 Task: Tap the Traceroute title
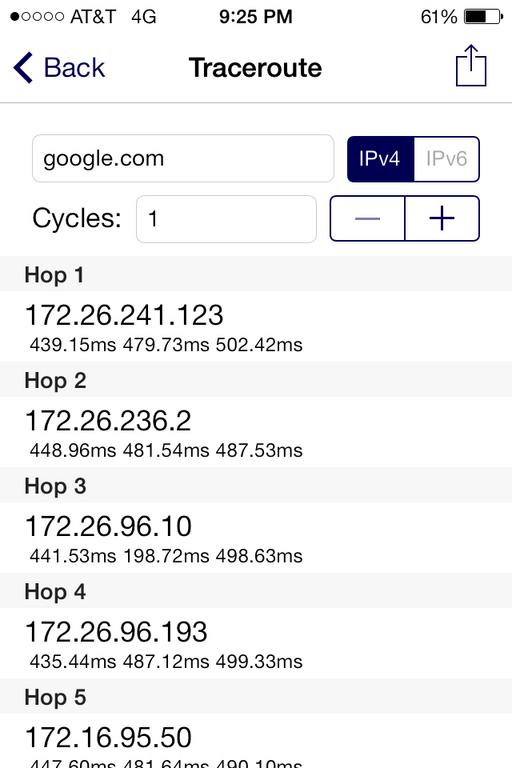tap(255, 68)
